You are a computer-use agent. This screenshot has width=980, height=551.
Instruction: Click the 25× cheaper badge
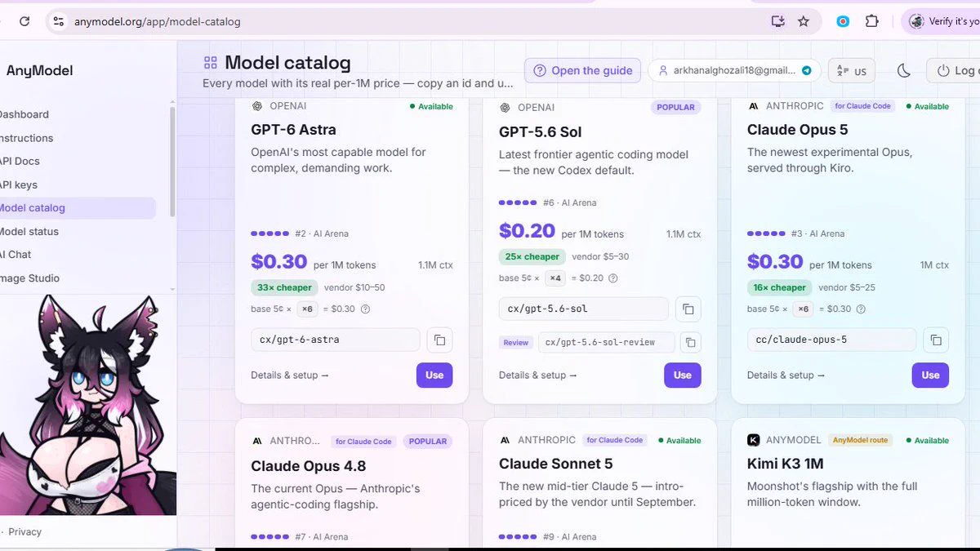pos(532,256)
